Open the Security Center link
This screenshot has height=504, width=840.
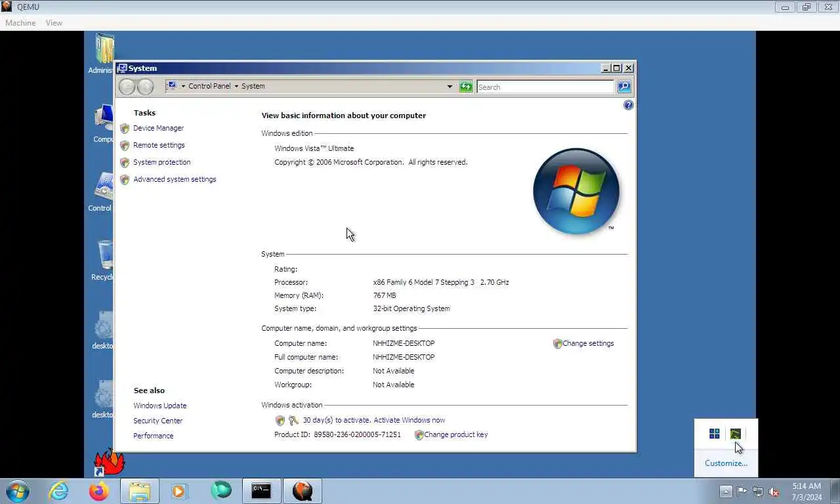click(157, 421)
